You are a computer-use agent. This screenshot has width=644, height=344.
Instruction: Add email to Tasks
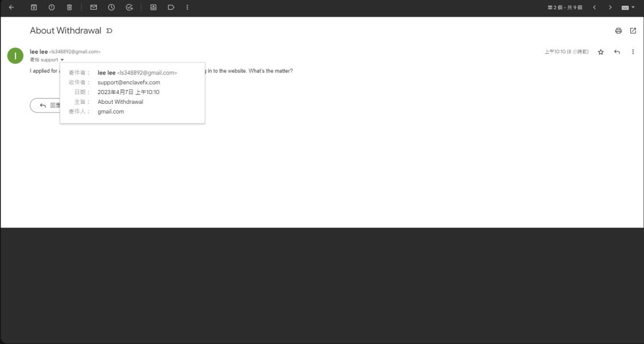click(130, 7)
